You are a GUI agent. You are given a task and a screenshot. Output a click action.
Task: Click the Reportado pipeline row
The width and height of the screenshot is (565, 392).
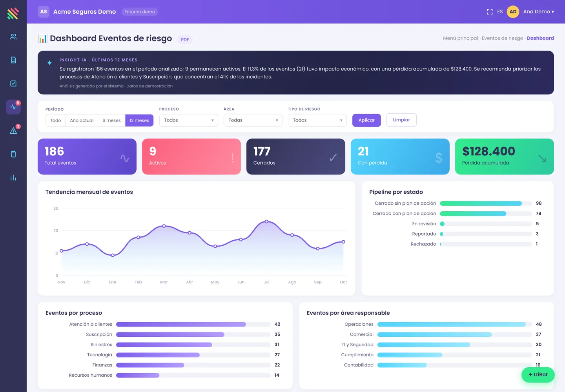(x=457, y=234)
